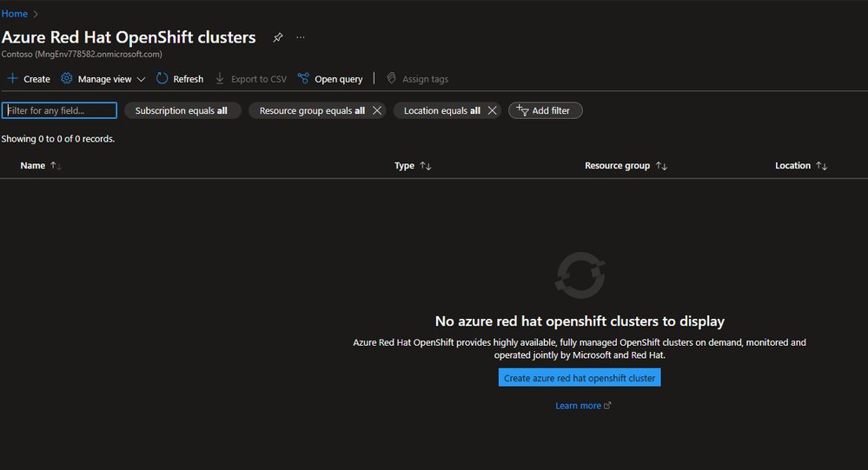This screenshot has width=868, height=470.
Task: Click the 'No azure red hat openshift clusters to display' heading
Action: (580, 321)
